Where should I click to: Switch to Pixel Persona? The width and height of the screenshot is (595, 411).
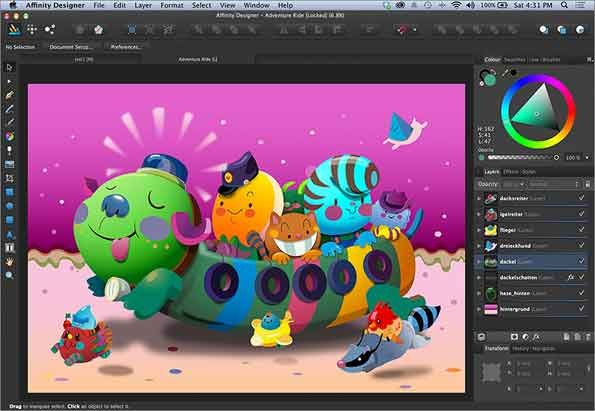point(32,29)
